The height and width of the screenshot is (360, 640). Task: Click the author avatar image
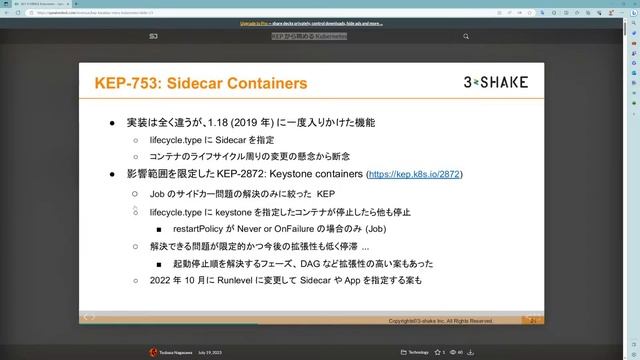(153, 352)
